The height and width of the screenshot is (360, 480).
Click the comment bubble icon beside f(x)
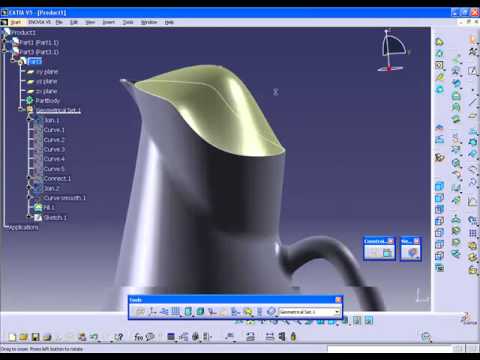(x=150, y=337)
